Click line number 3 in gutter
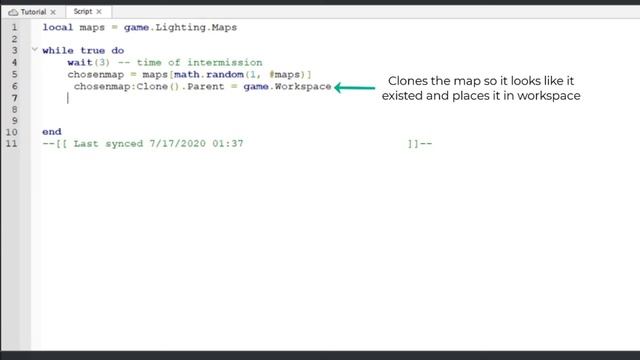The height and width of the screenshot is (360, 640). pyautogui.click(x=14, y=51)
